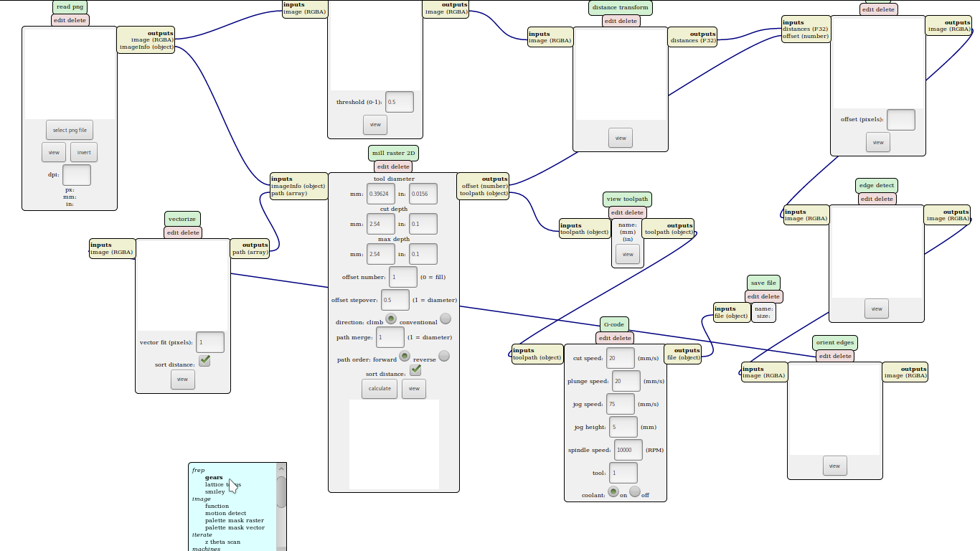
Task: Click the spindle speed field
Action: pyautogui.click(x=628, y=450)
